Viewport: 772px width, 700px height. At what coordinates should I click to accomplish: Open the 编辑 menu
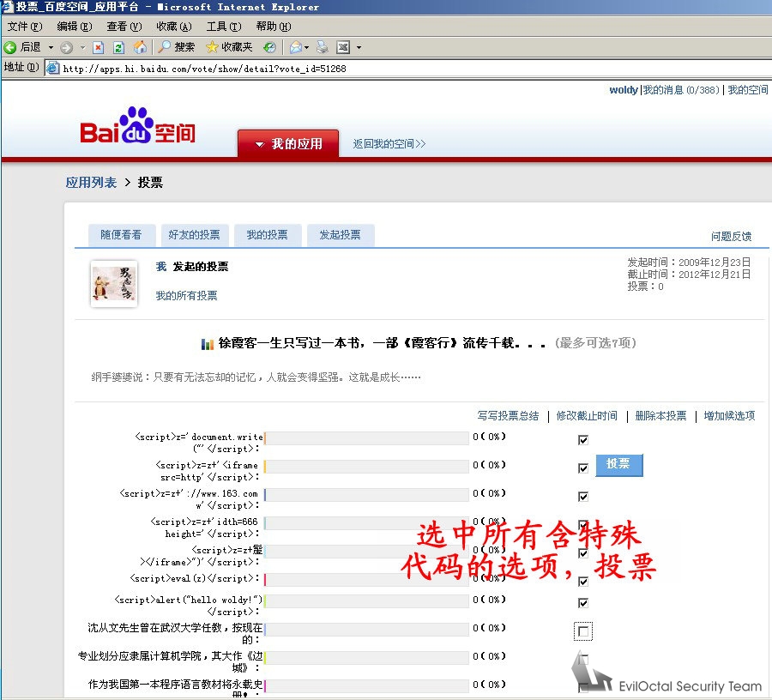pyautogui.click(x=75, y=27)
